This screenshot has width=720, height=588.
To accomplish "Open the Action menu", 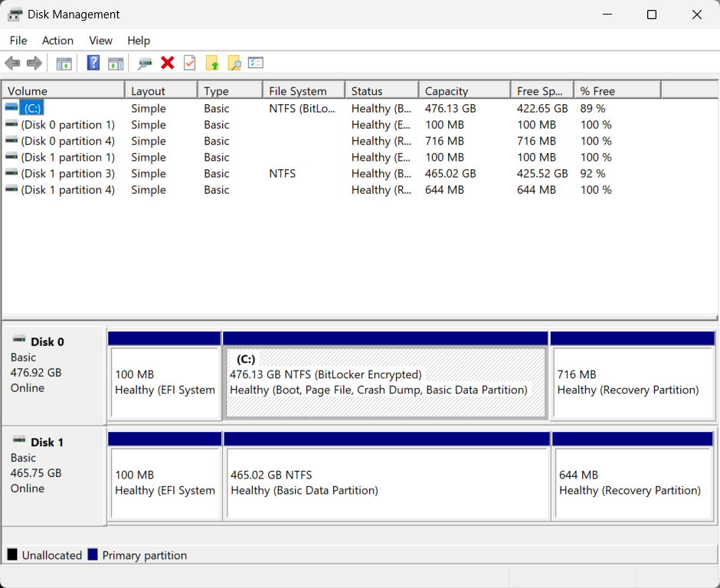I will (x=57, y=41).
